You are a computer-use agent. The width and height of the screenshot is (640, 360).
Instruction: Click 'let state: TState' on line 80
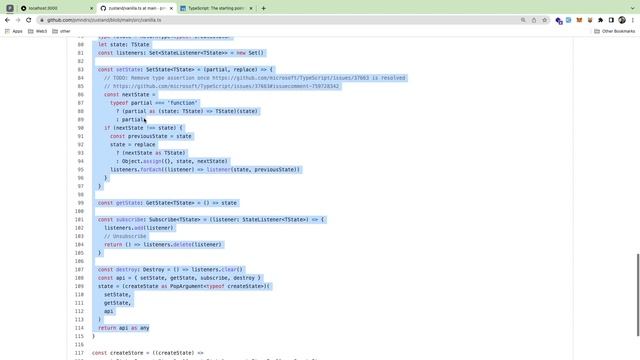click(x=124, y=44)
